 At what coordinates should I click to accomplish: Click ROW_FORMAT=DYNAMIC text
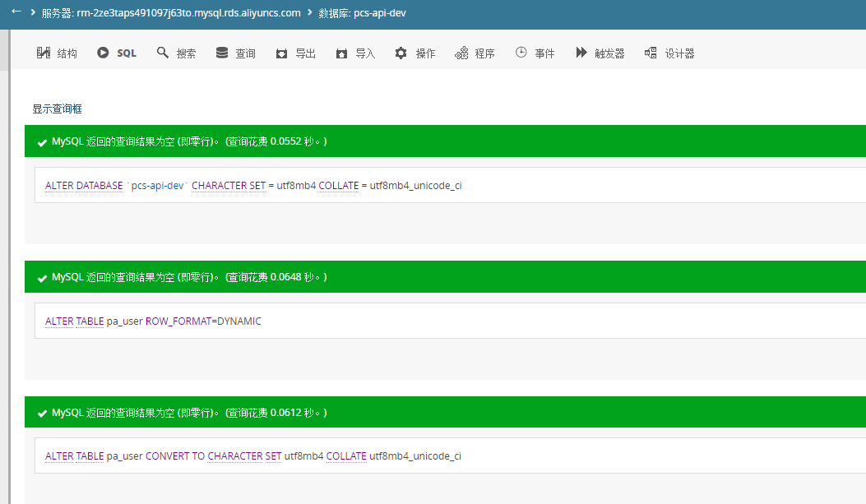pyautogui.click(x=203, y=321)
